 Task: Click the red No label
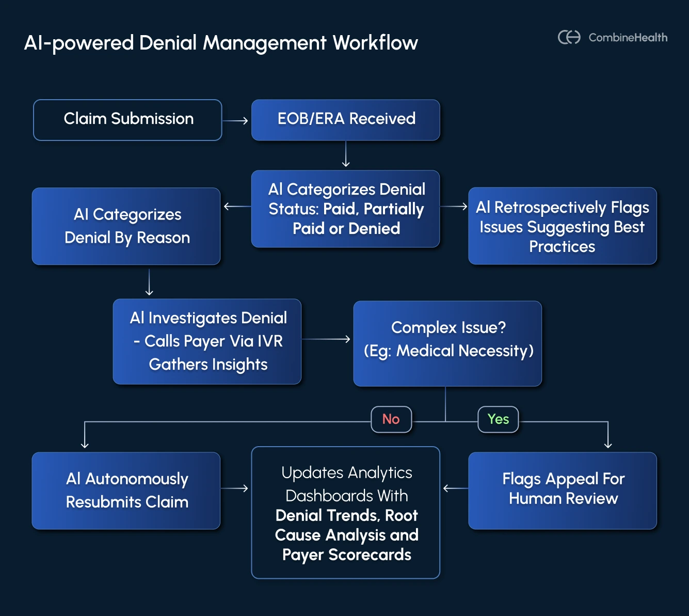[x=391, y=419]
